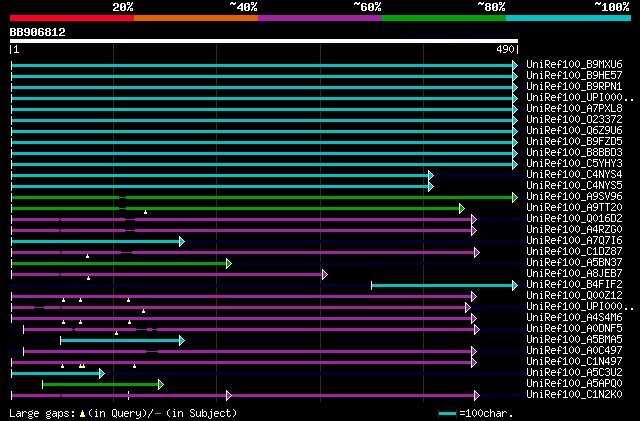
Task: Select the UniRef100_C4NYS5 label
Action: (574, 186)
